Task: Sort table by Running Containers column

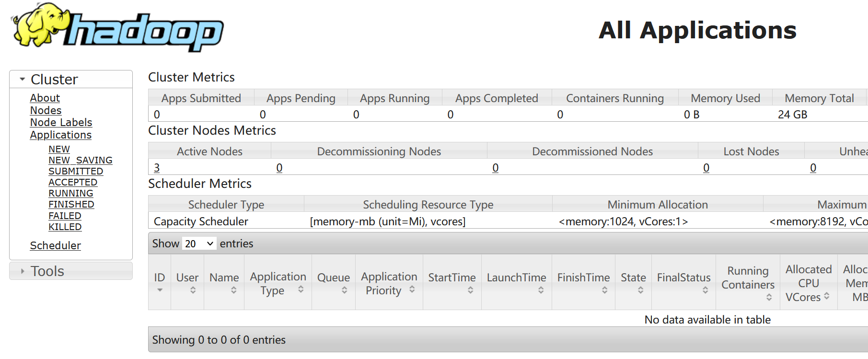Action: tap(748, 282)
